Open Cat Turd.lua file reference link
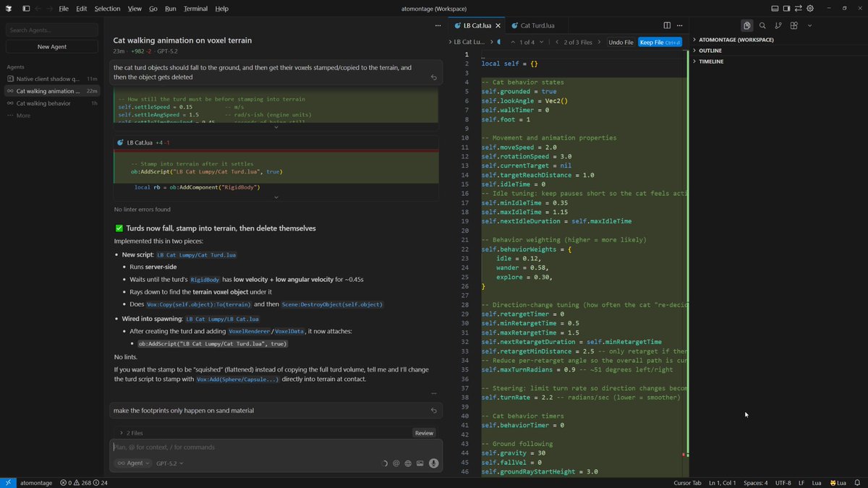868x488 pixels. click(196, 255)
